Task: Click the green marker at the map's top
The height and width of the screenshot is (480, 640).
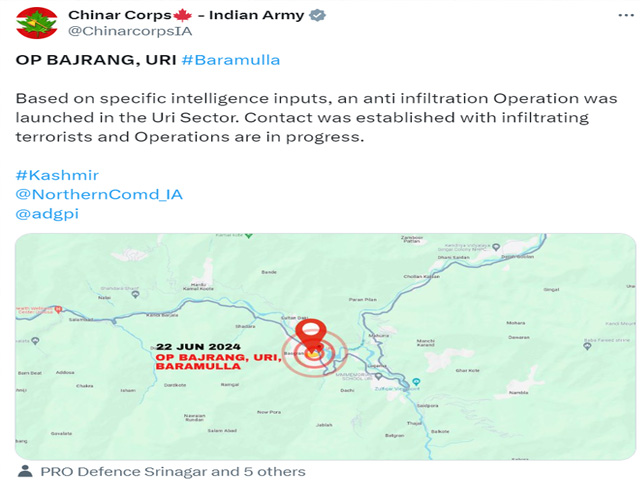Action: [249, 236]
